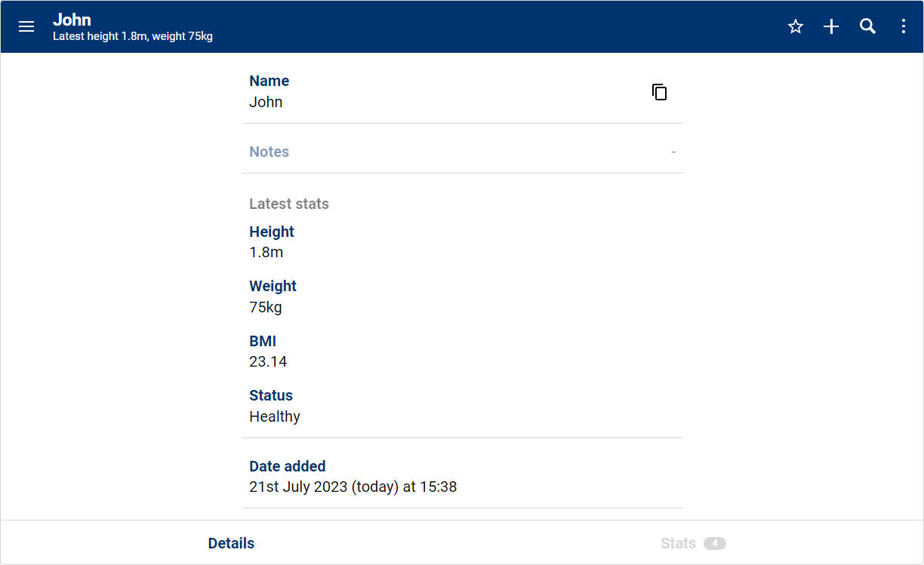Click the empty Notes dash value

tap(673, 152)
